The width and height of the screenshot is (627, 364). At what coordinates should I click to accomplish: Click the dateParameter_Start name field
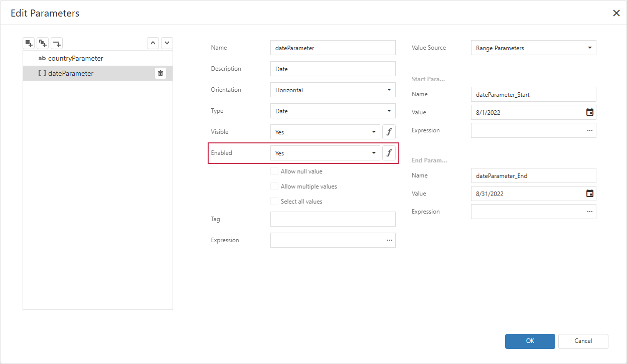point(534,94)
